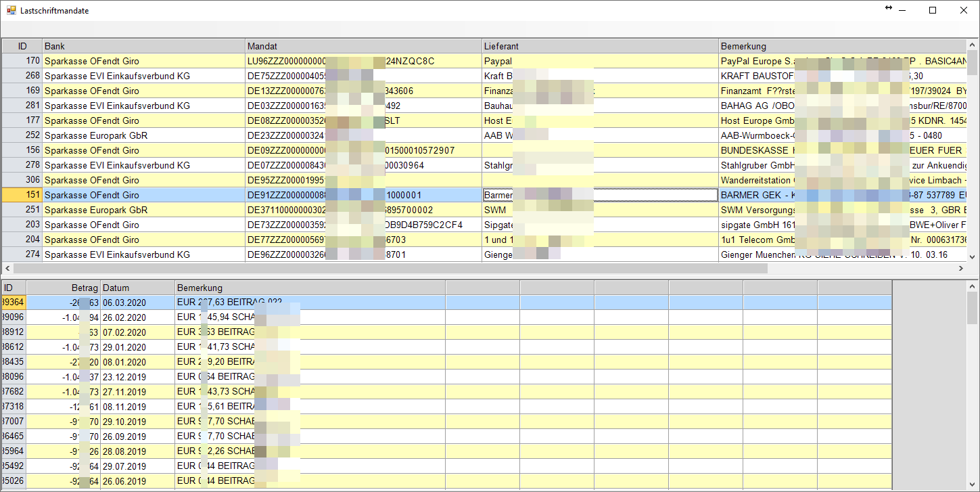Sort upper table by its Bemerkung header
980x492 pixels.
point(843,46)
